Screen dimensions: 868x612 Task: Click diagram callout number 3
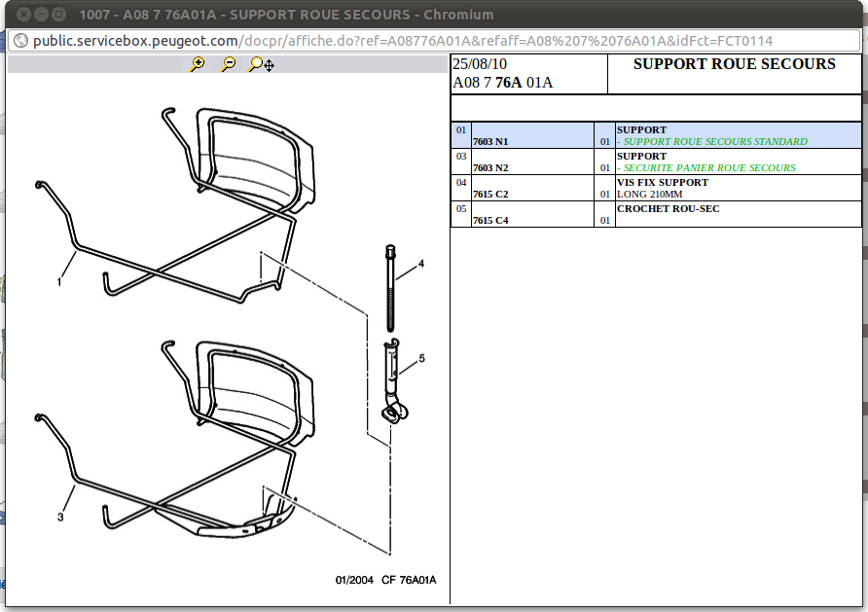60,517
